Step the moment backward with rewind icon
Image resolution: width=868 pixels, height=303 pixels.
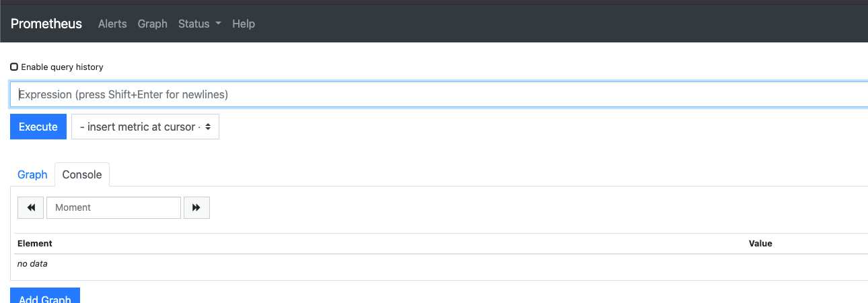click(x=31, y=207)
